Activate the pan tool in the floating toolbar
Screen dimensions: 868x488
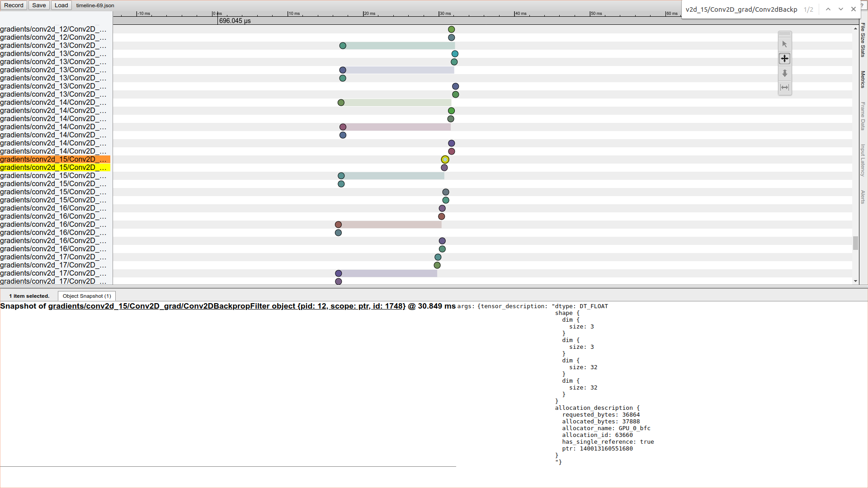click(784, 59)
